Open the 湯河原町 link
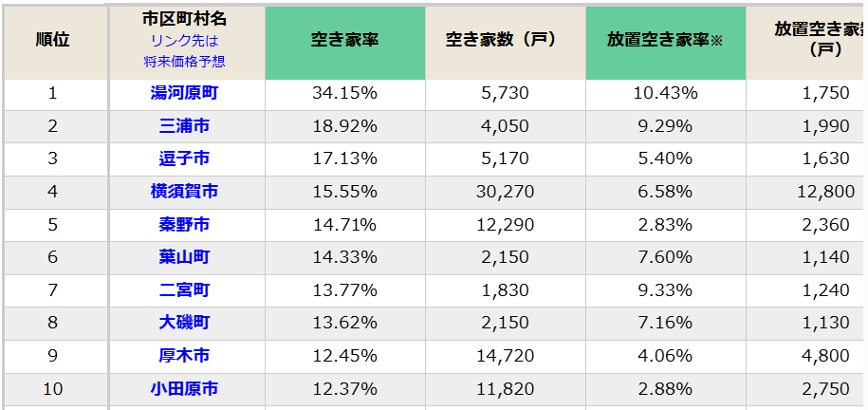 184,93
